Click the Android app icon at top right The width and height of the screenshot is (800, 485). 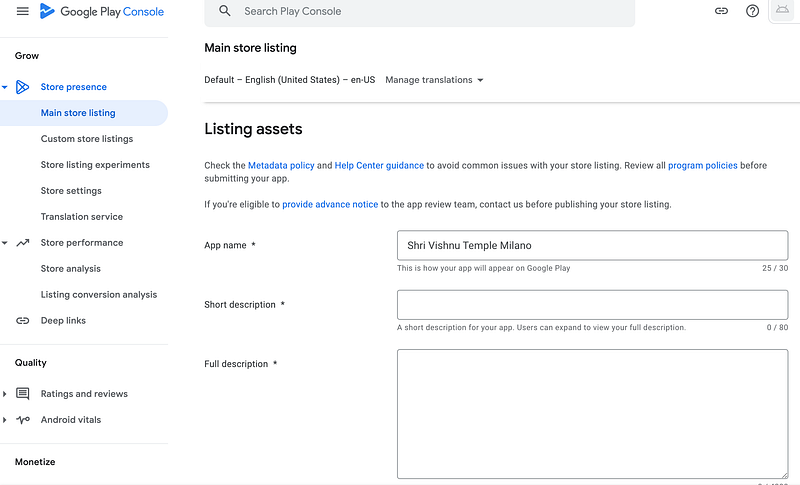click(782, 9)
